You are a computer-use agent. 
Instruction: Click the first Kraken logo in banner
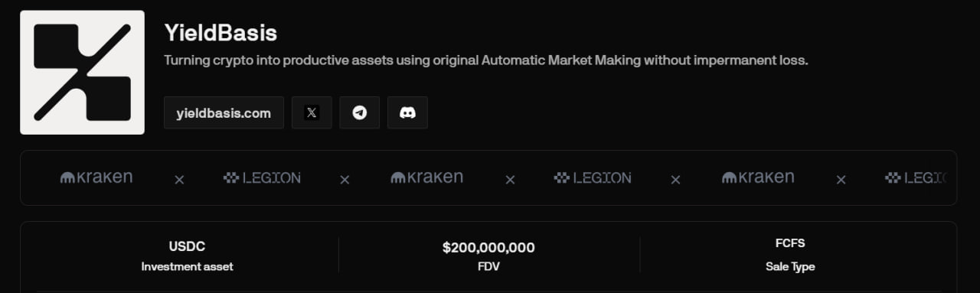click(96, 177)
